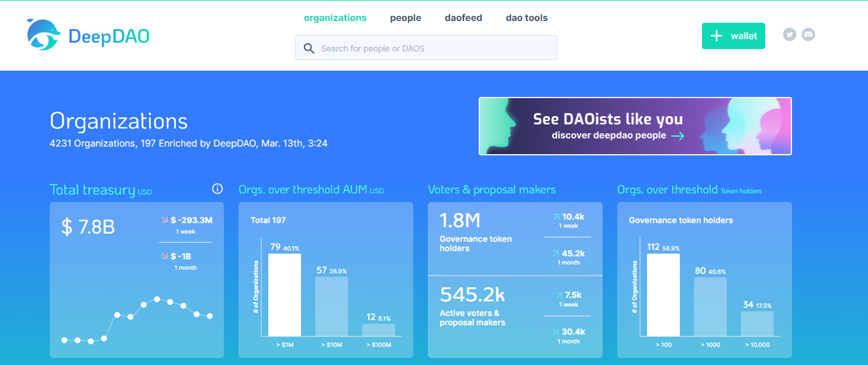Click the Search for people or DAOS field

(x=426, y=48)
